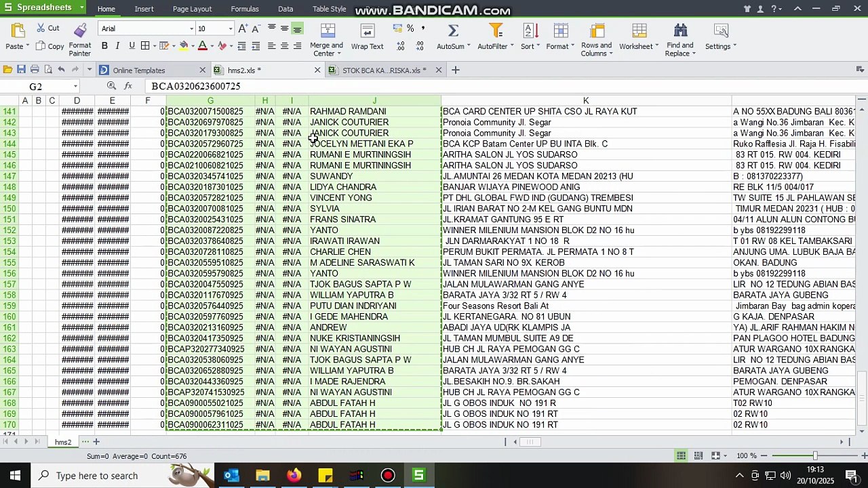Toggle bottom vertical alignment
868x488 pixels.
coord(297,28)
